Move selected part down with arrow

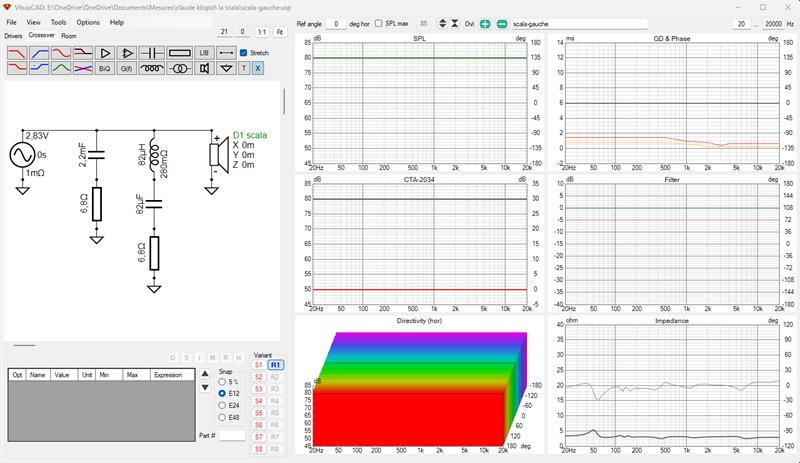pos(205,387)
